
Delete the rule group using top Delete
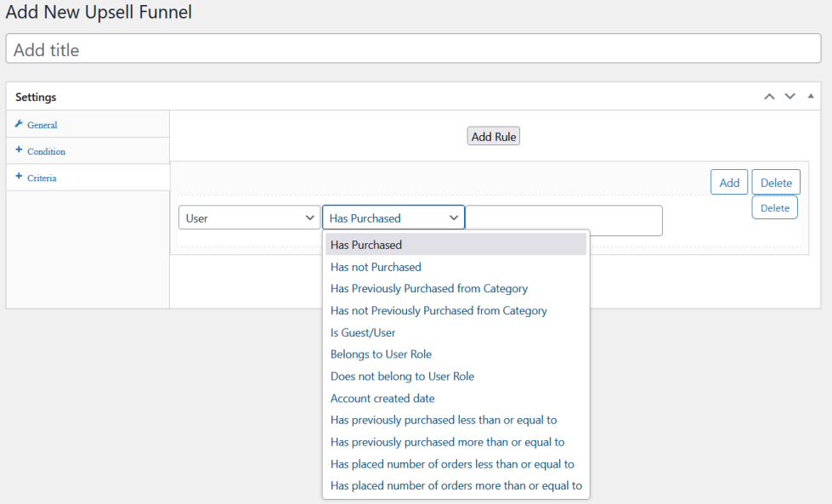coord(776,183)
